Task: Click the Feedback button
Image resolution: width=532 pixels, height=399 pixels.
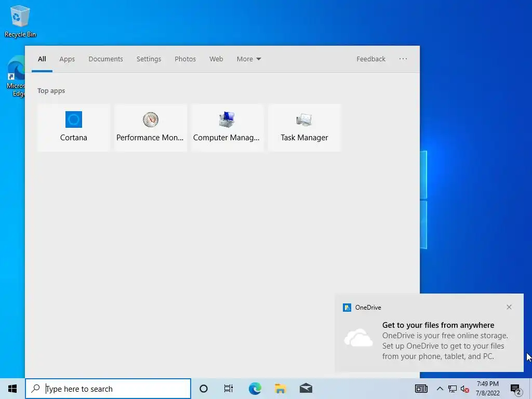Action: tap(371, 59)
